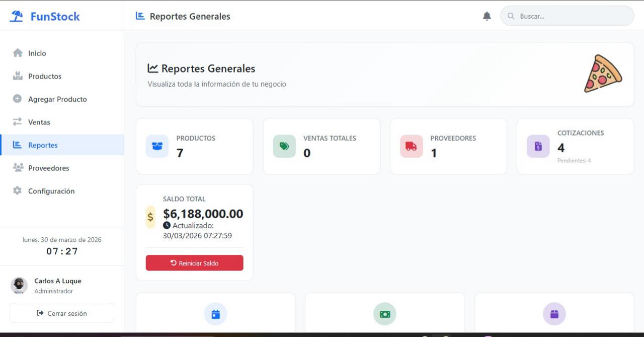Screen dimensions: 644x337
Task: Click the Cerrar sesión button
Action: tap(62, 313)
